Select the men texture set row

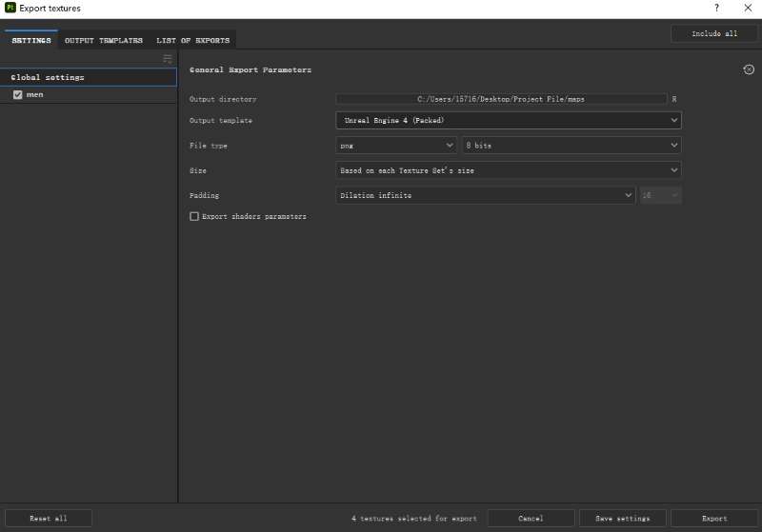click(x=89, y=94)
